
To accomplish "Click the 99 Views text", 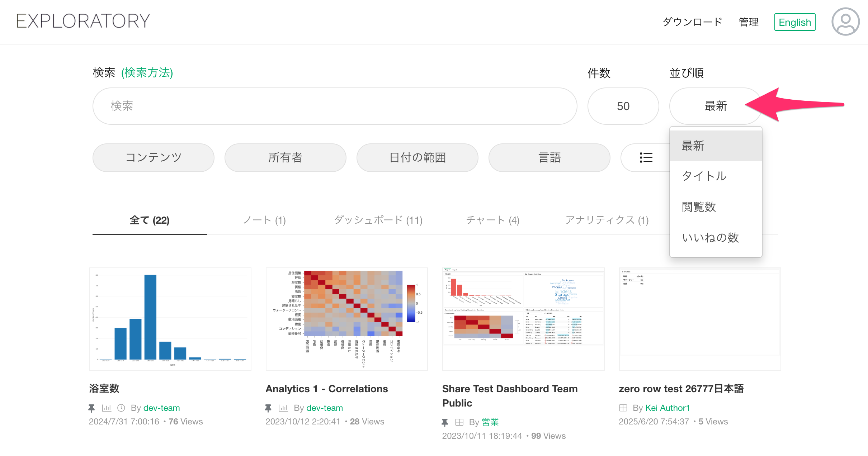I will [x=548, y=436].
